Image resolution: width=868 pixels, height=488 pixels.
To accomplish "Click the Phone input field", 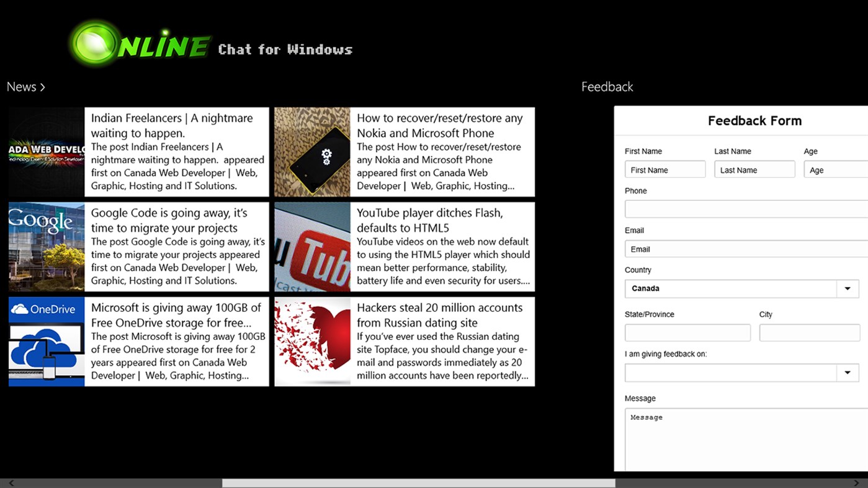I will (745, 208).
